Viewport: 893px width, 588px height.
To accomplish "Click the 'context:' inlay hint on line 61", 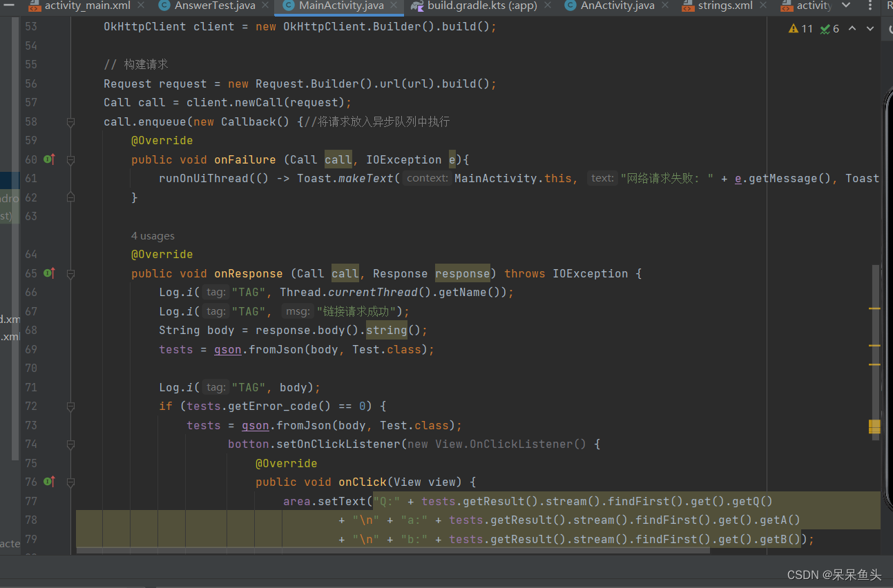I will click(428, 178).
